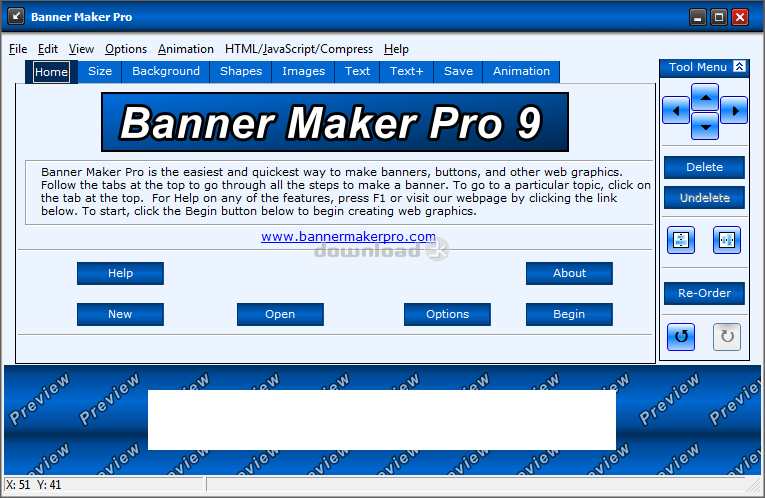The height and width of the screenshot is (498, 765).
Task: Switch to the Images tab
Action: tap(303, 71)
